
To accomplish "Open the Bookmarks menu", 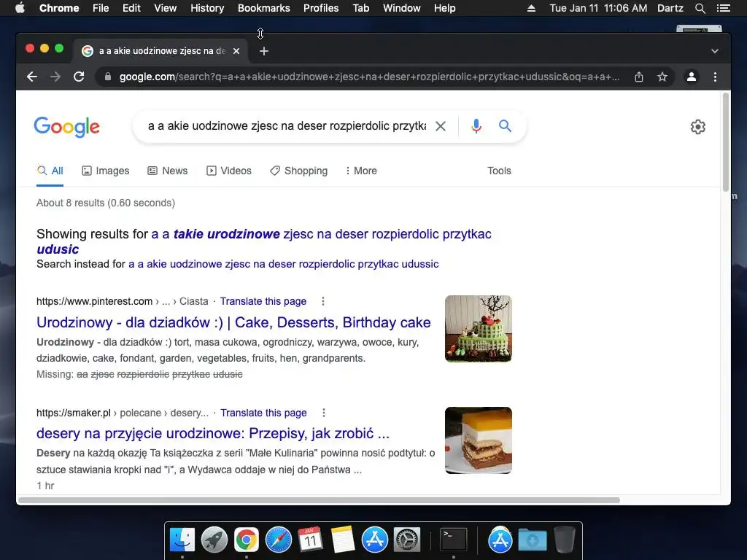I will (264, 8).
